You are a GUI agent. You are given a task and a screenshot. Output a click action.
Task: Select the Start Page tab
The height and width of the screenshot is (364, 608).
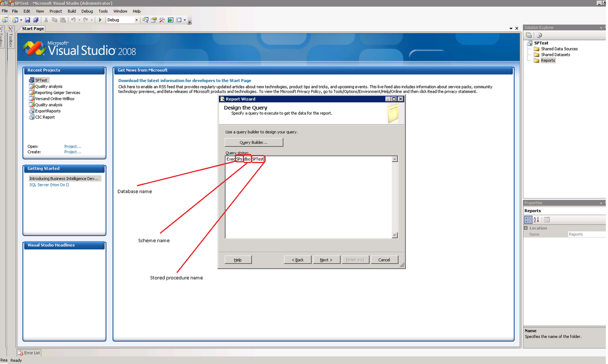tap(33, 28)
